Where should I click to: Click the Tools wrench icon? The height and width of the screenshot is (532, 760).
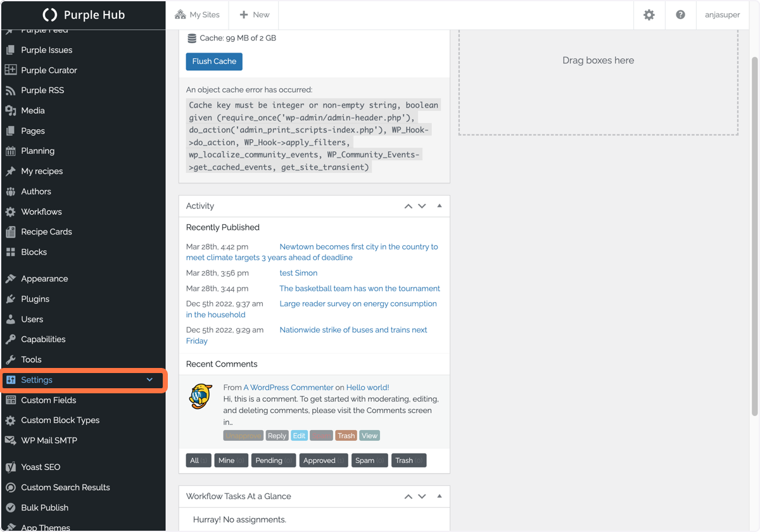[x=10, y=360]
